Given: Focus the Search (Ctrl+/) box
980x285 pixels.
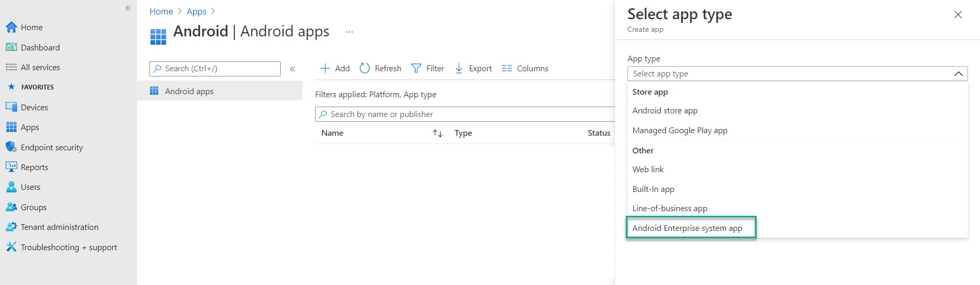Looking at the screenshot, I should pos(215,69).
